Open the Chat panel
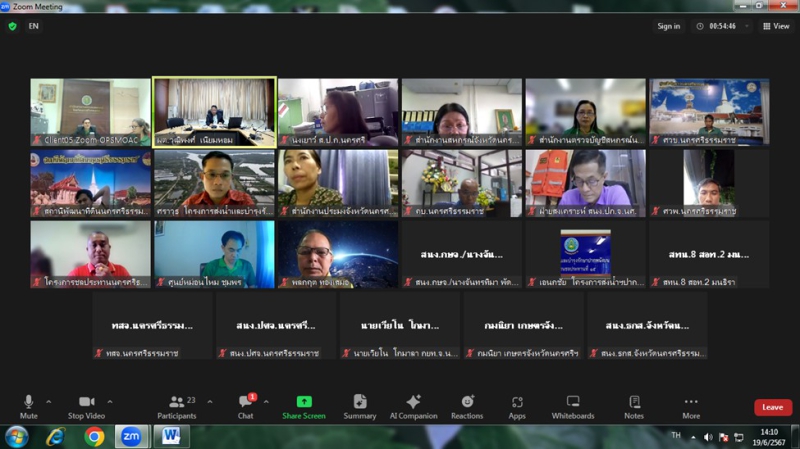 (x=246, y=405)
